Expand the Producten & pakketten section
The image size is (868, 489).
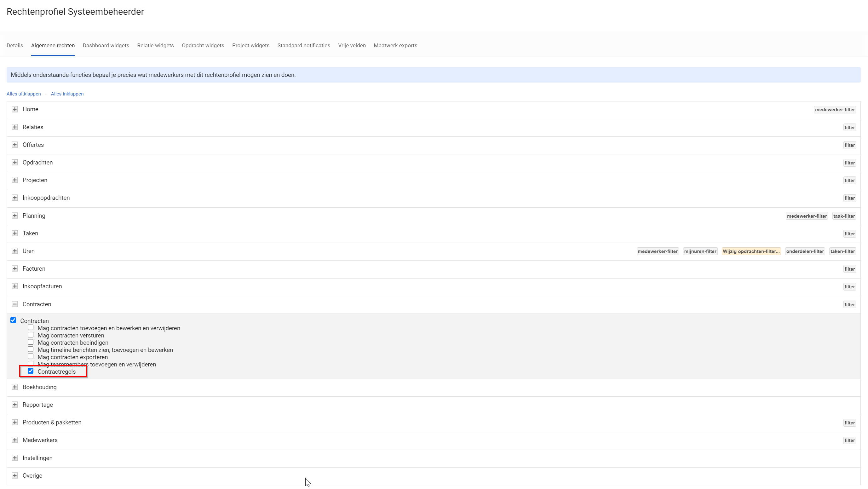coord(14,422)
